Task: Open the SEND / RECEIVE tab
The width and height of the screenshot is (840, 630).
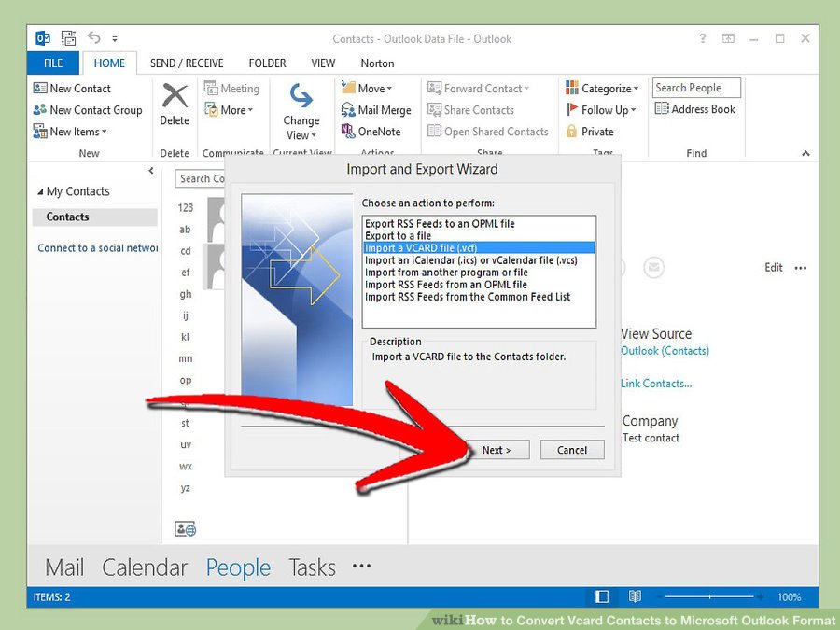Action: point(187,63)
